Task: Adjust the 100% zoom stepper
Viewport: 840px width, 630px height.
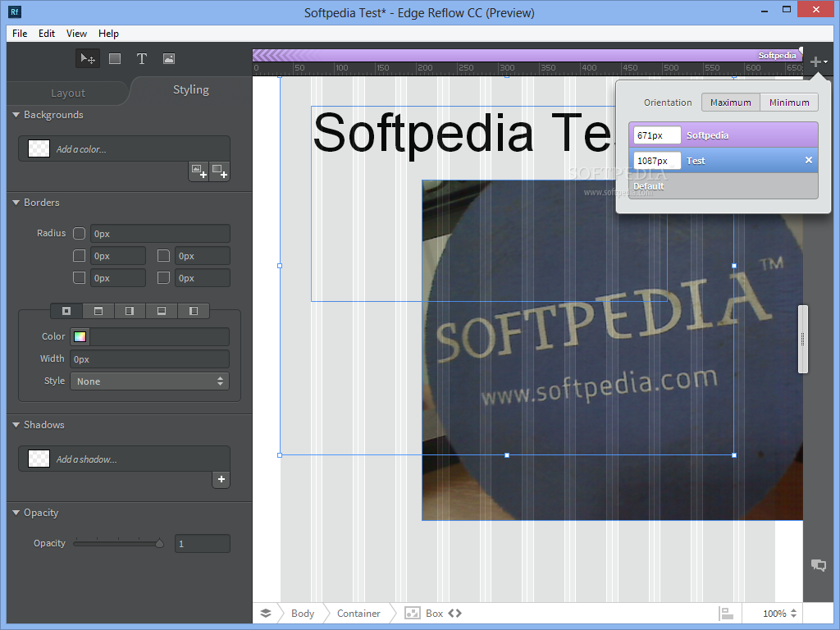Action: pos(793,614)
